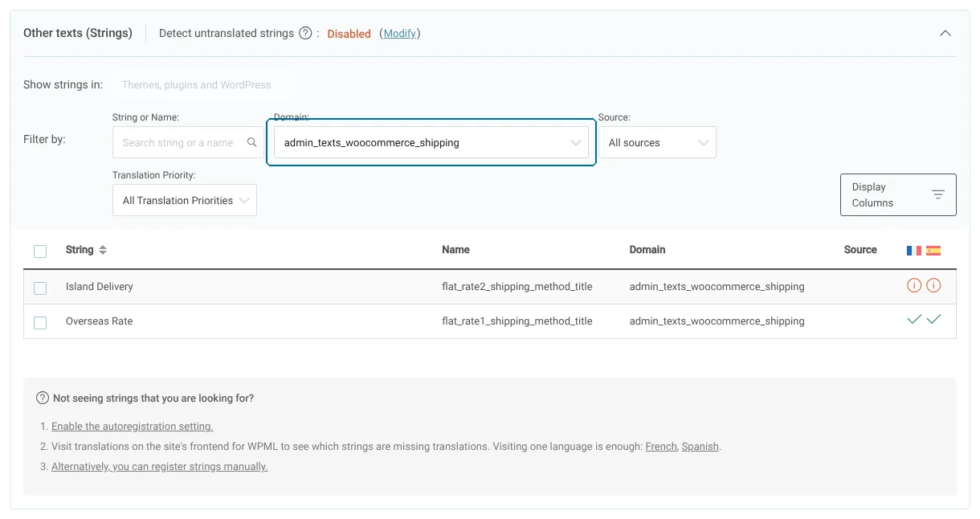Click the search magnifier icon
The width and height of the screenshot is (980, 519).
tap(252, 142)
